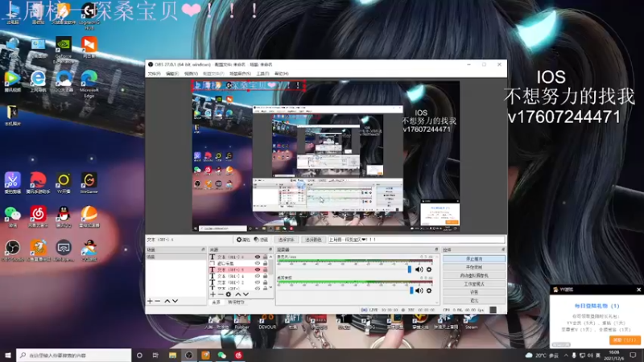Click 启动虚拟摄像机 virtual camera button
Viewport: 644px width, 362px height.
tap(474, 275)
